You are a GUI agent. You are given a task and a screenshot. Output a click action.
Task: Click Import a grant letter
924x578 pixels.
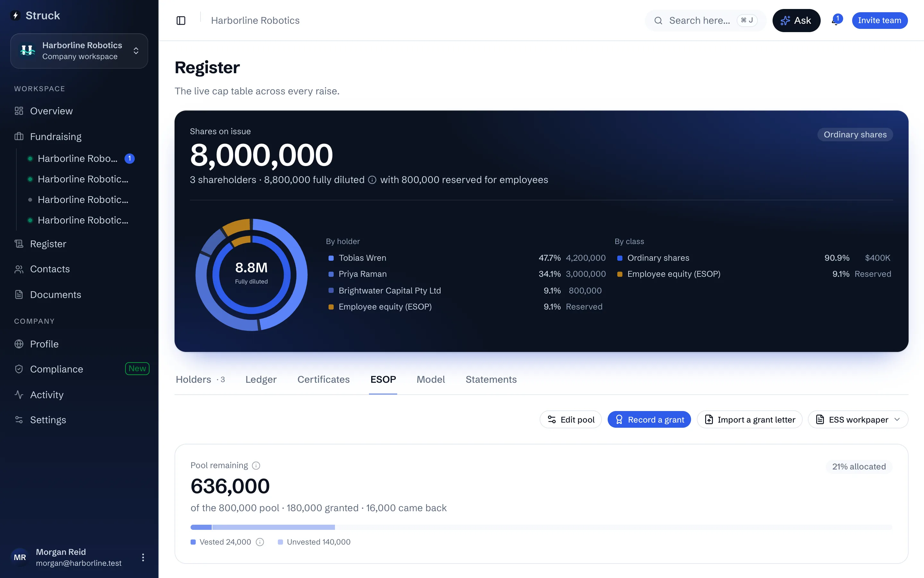coord(749,420)
